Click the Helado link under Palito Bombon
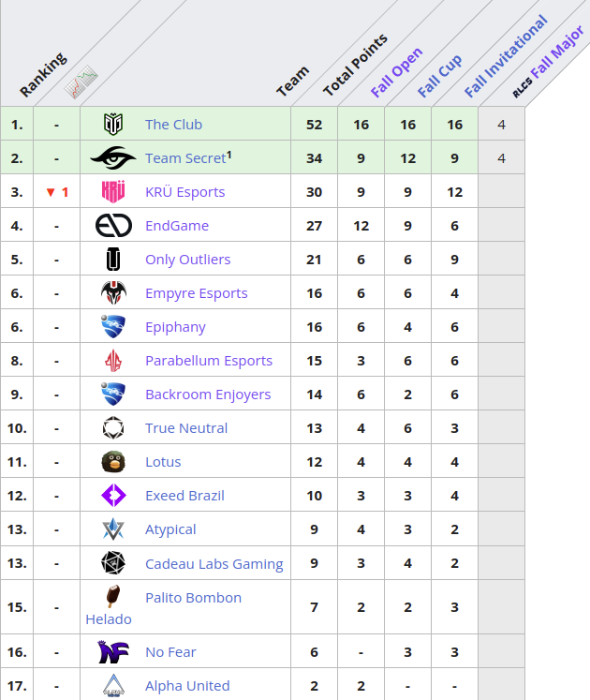 [109, 619]
